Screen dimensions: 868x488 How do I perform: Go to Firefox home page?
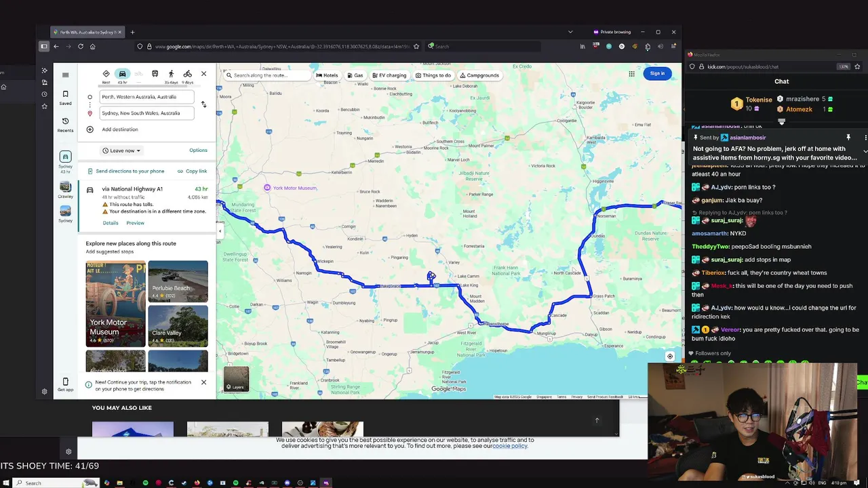click(92, 47)
